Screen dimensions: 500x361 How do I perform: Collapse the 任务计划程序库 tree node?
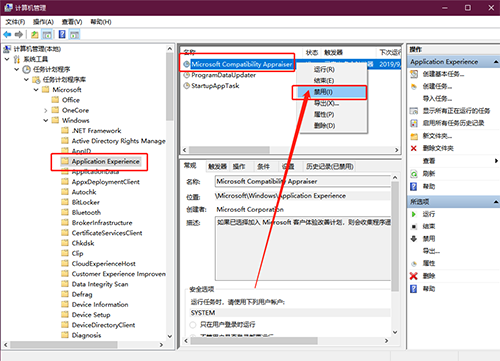26,80
